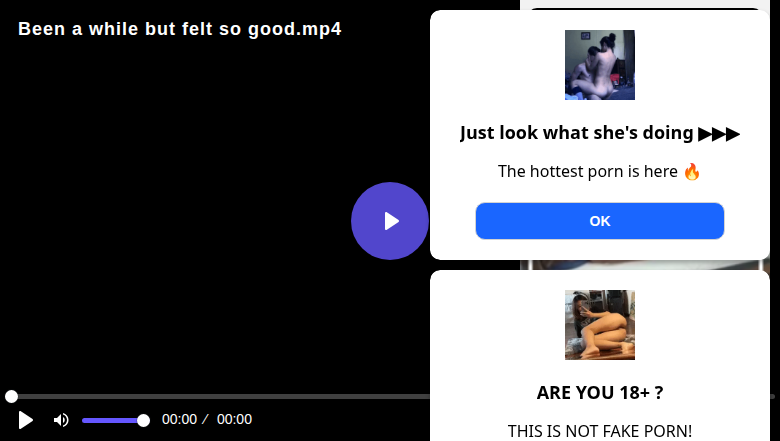780x441 pixels.
Task: Mute audio using the speaker icon
Action: (x=61, y=420)
